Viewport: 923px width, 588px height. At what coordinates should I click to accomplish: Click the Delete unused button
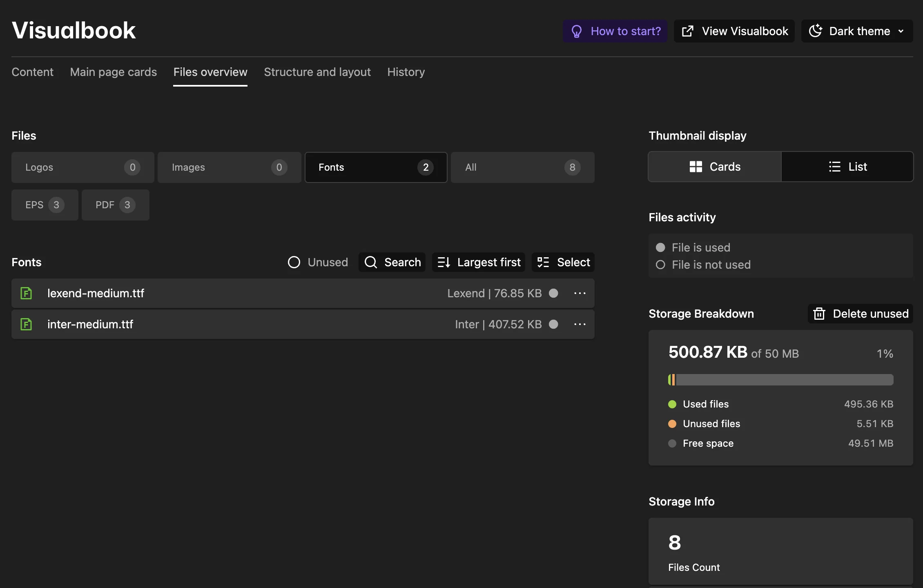(x=861, y=314)
